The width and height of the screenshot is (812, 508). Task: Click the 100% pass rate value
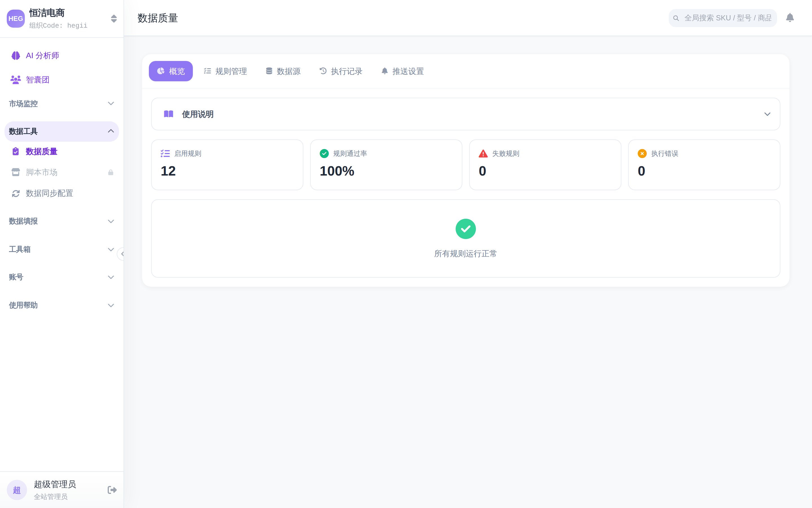click(337, 171)
